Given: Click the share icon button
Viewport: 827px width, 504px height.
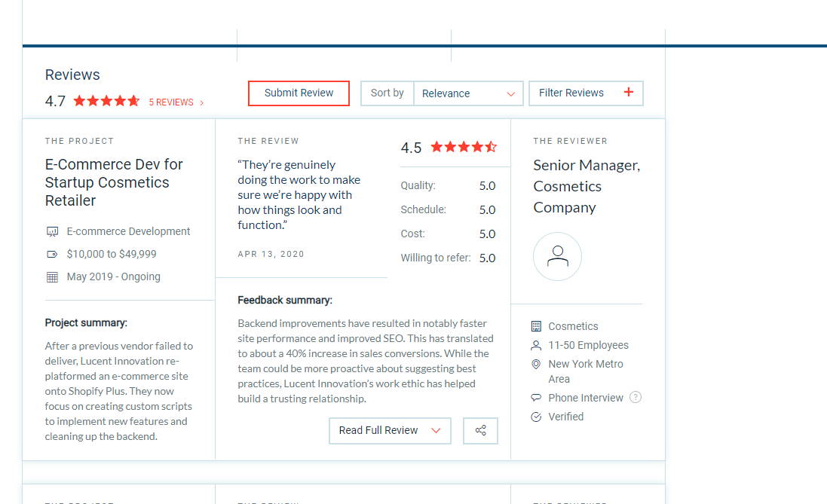Looking at the screenshot, I should [x=480, y=431].
